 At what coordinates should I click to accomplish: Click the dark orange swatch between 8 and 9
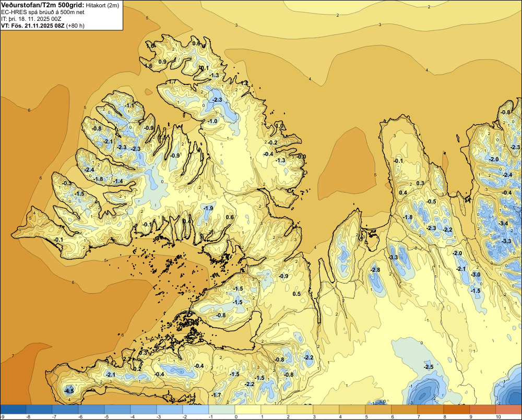(456, 409)
